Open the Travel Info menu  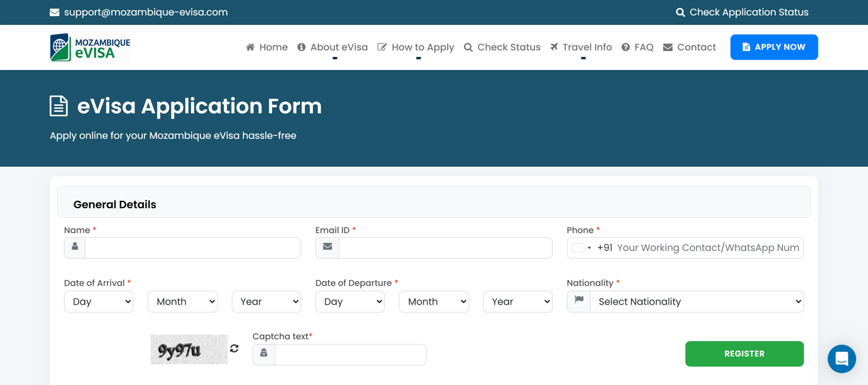coord(581,47)
